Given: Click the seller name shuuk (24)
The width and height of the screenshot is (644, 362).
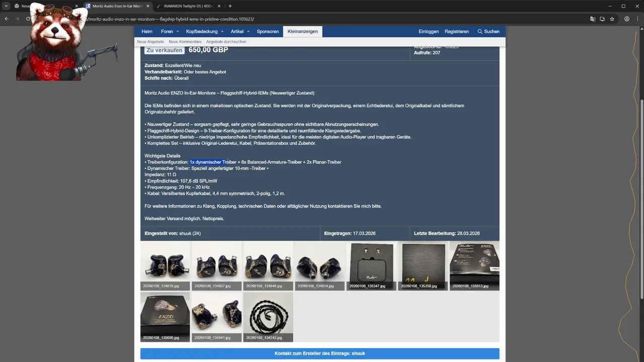Looking at the screenshot, I should point(190,233).
